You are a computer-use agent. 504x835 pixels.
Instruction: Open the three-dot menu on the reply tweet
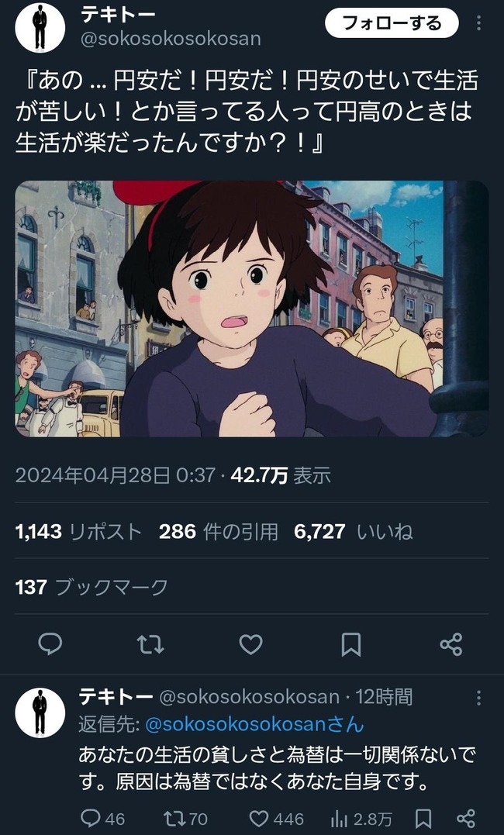point(478,698)
